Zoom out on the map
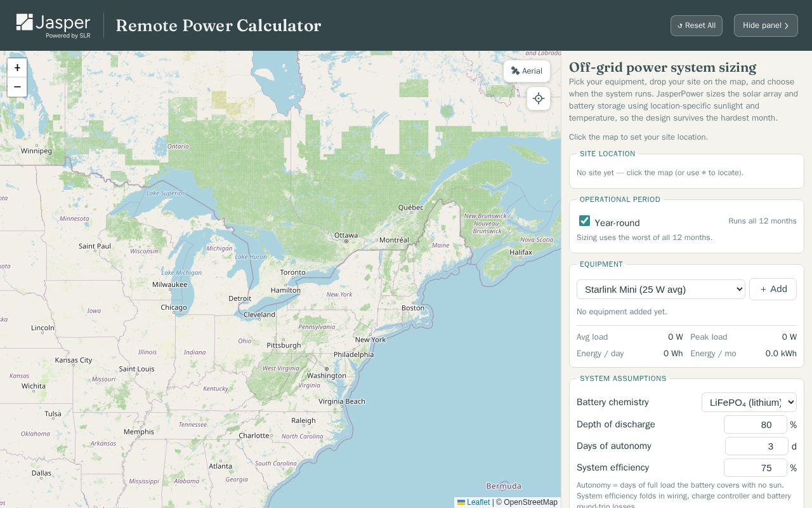The image size is (812, 508). tap(17, 87)
